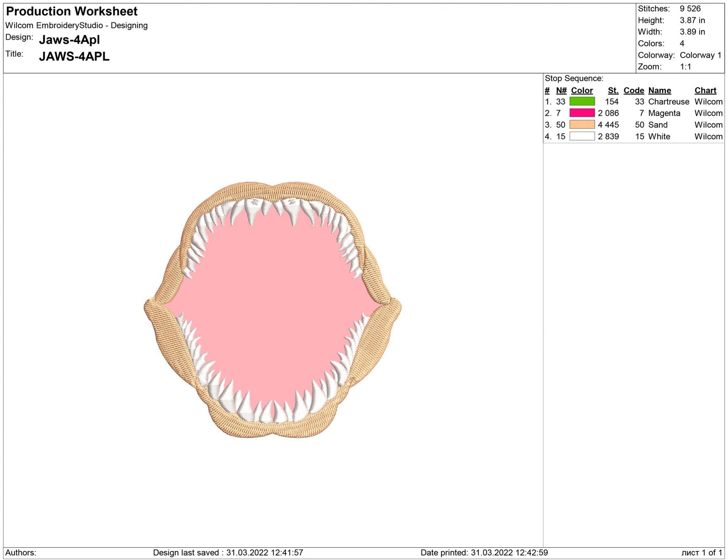
Task: Click the Wilcom chart entry for Magenta
Action: [708, 113]
